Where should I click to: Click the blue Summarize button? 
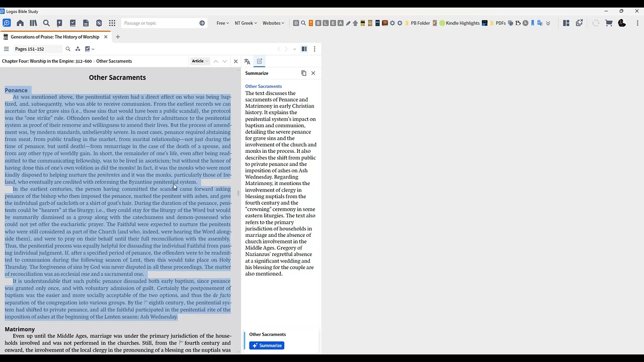[267, 345]
